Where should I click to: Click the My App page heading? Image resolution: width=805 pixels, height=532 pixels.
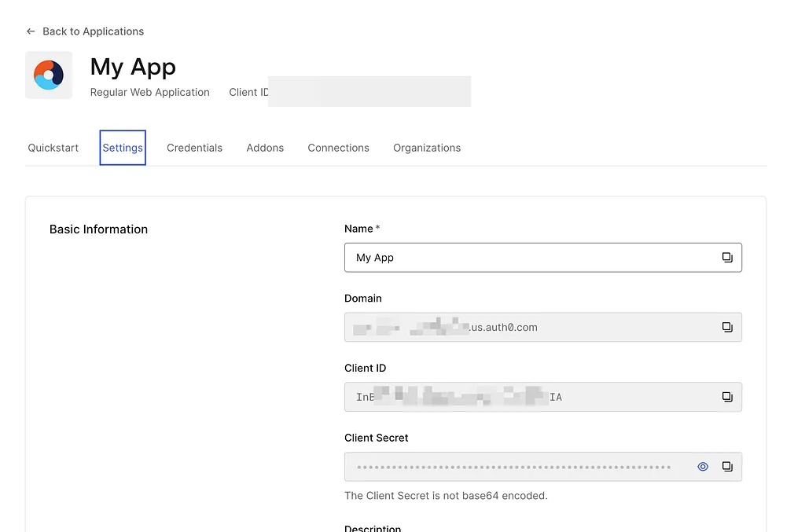(133, 68)
